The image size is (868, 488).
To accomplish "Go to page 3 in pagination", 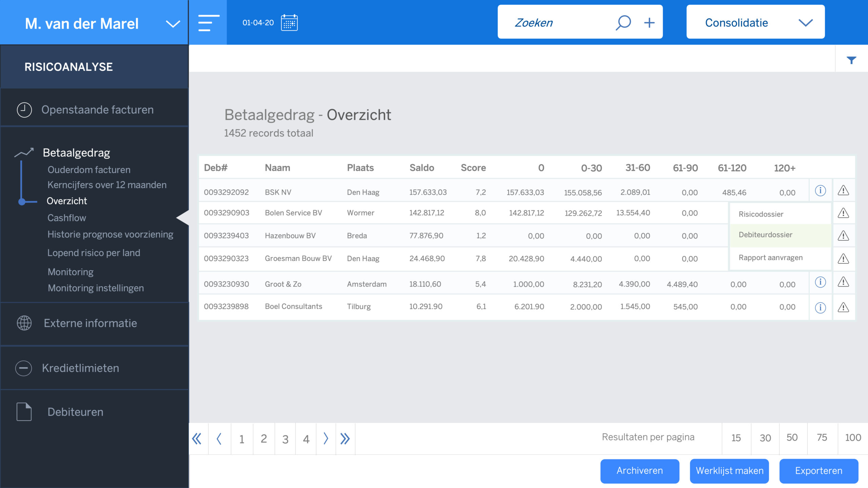I will (x=285, y=439).
